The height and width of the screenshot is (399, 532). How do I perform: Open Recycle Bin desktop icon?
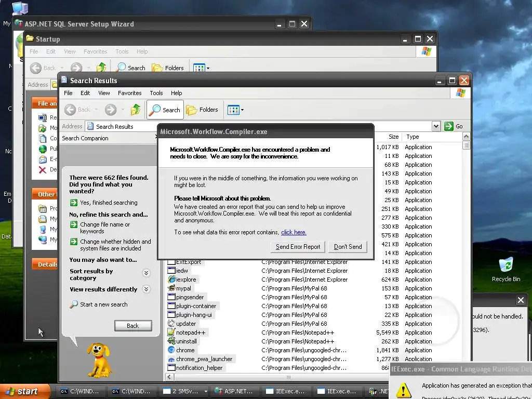(x=506, y=270)
